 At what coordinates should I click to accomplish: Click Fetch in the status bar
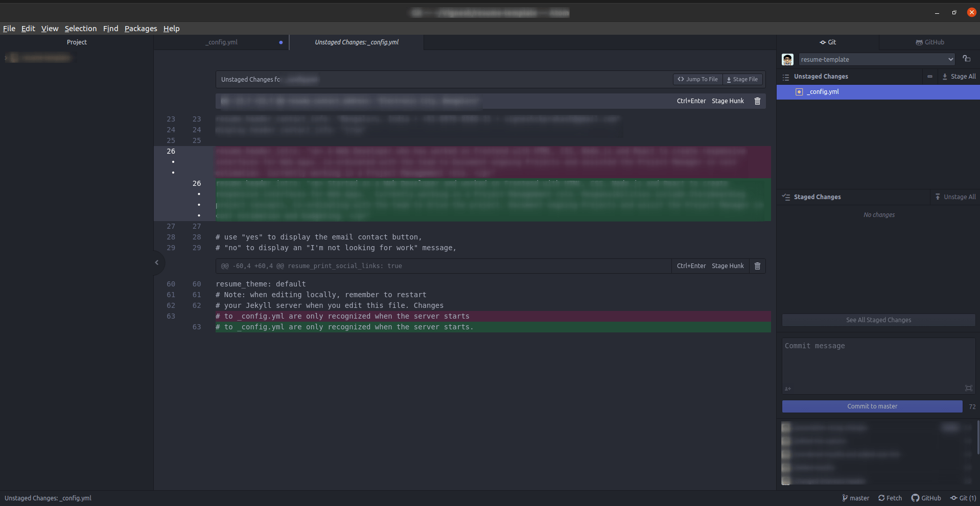890,498
